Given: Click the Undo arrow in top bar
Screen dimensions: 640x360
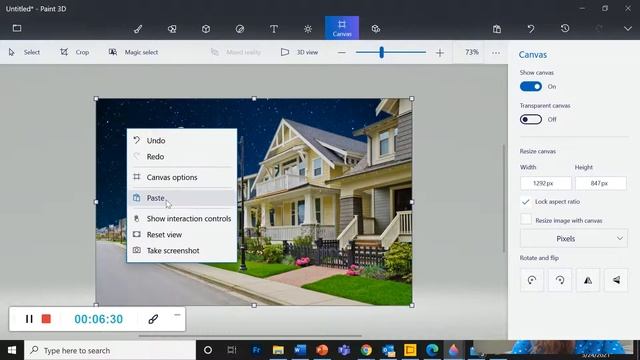Looking at the screenshot, I should click(x=531, y=29).
